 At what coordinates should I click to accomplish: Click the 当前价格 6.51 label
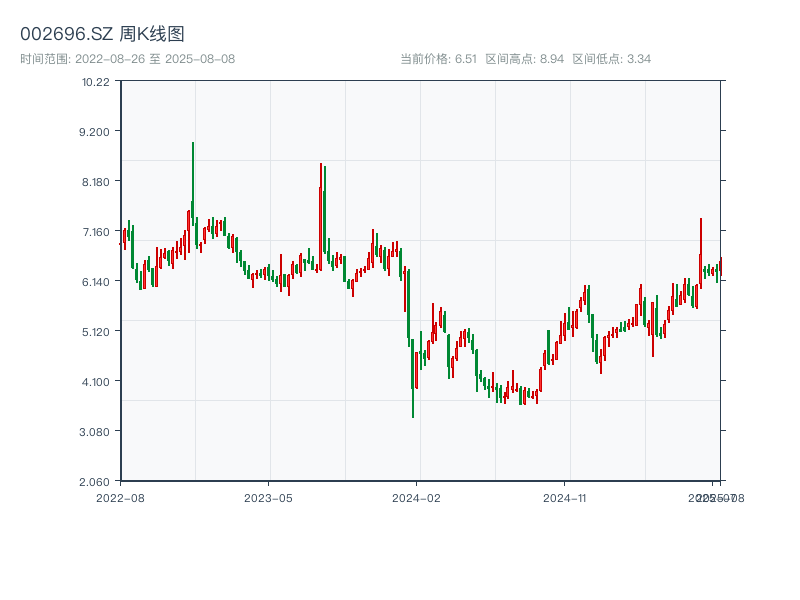click(438, 59)
